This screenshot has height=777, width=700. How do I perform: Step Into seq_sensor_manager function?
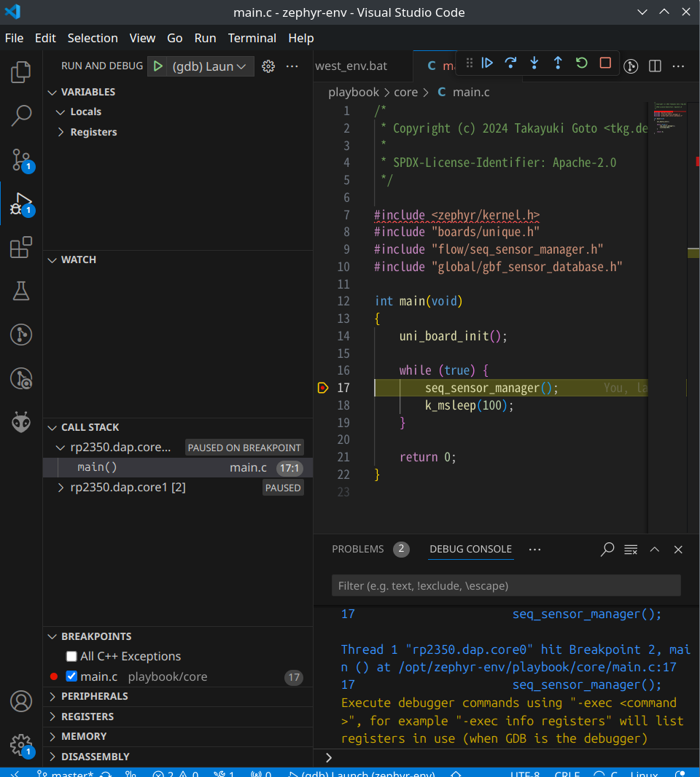[534, 63]
